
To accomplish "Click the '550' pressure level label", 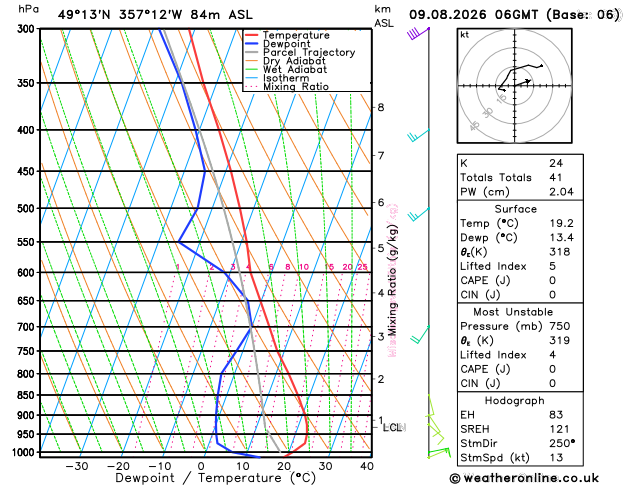I will [28, 242].
